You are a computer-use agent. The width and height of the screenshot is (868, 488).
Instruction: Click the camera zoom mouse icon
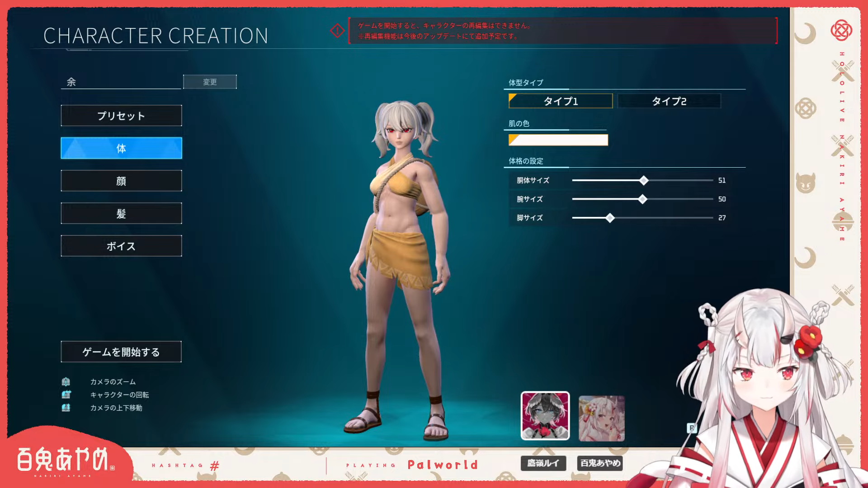tap(66, 382)
